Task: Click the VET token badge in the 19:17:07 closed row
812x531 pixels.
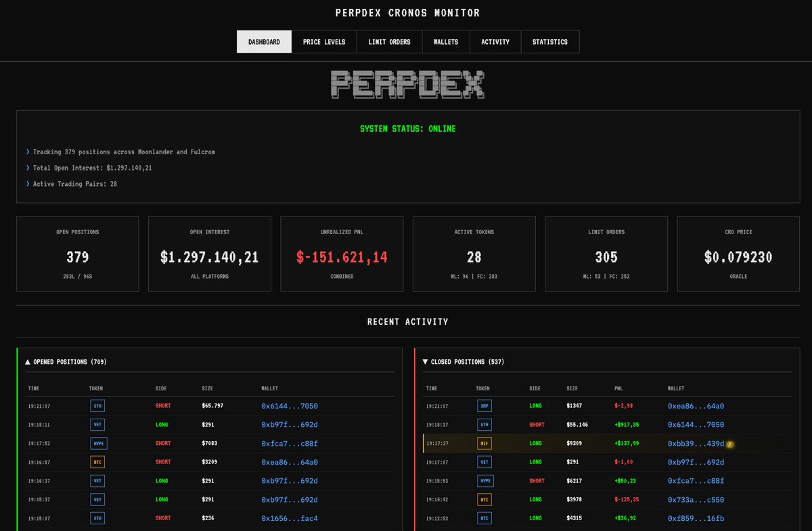Action: click(x=484, y=463)
